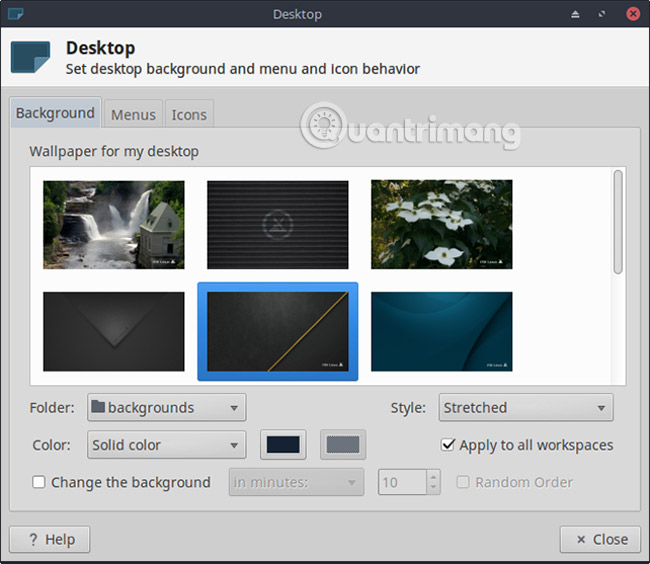Select the white flowers wallpaper
This screenshot has height=564, width=650.
(441, 224)
